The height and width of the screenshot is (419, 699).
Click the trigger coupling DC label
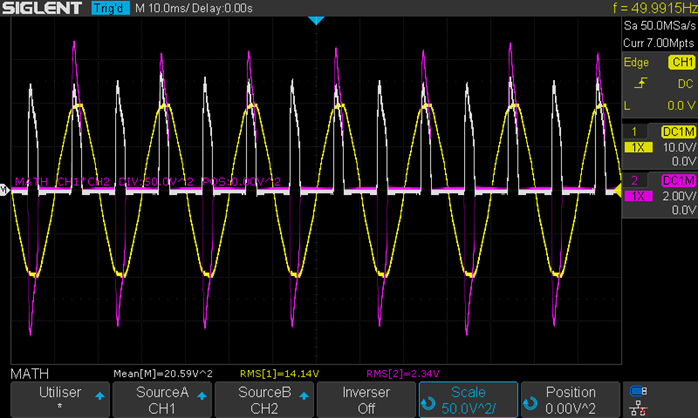[685, 84]
